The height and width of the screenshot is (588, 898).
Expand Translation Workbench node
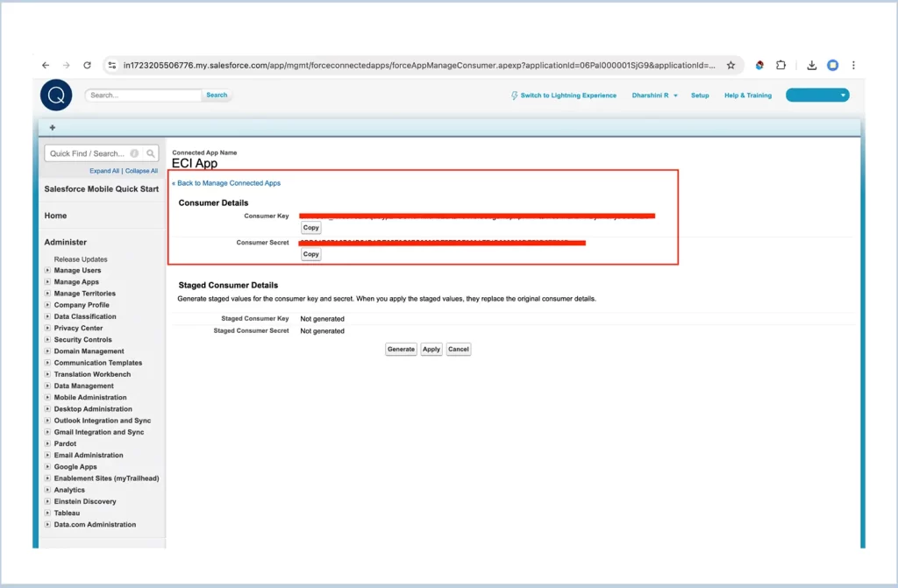47,374
